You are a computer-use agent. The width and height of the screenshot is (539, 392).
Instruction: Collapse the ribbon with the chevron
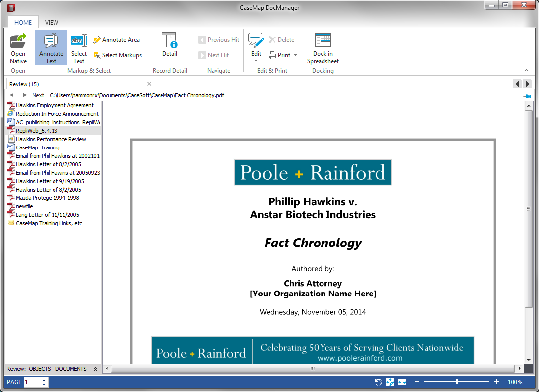pyautogui.click(x=526, y=70)
